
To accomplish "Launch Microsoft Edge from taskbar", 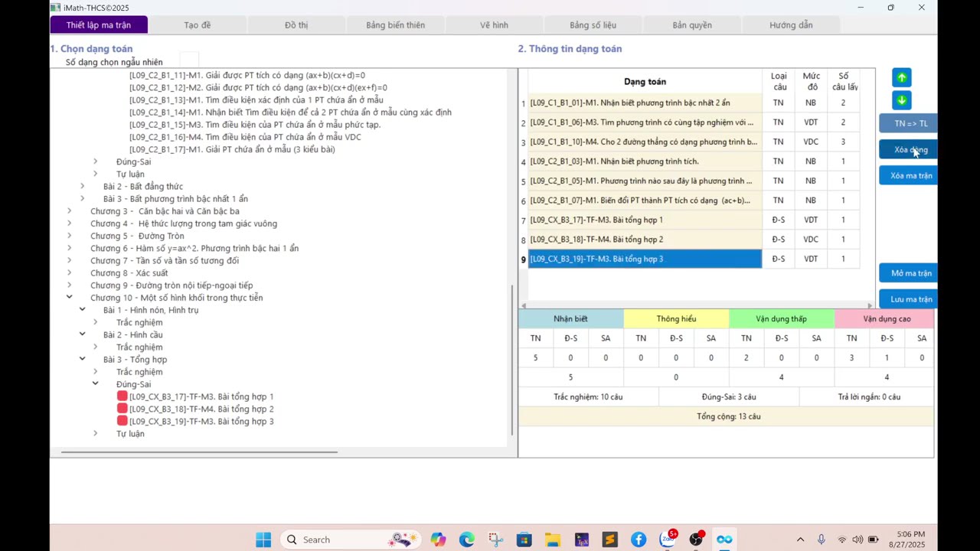I will point(466,540).
